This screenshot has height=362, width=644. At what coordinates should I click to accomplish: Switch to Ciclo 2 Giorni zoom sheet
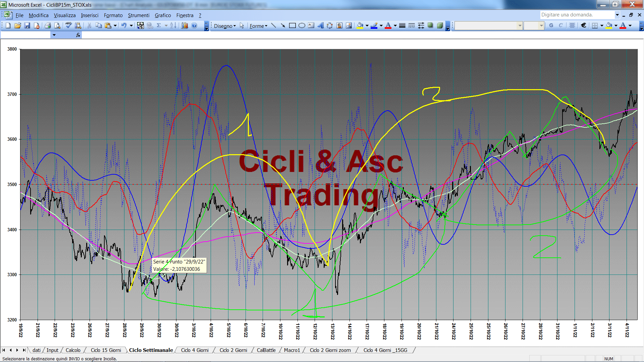click(x=330, y=350)
